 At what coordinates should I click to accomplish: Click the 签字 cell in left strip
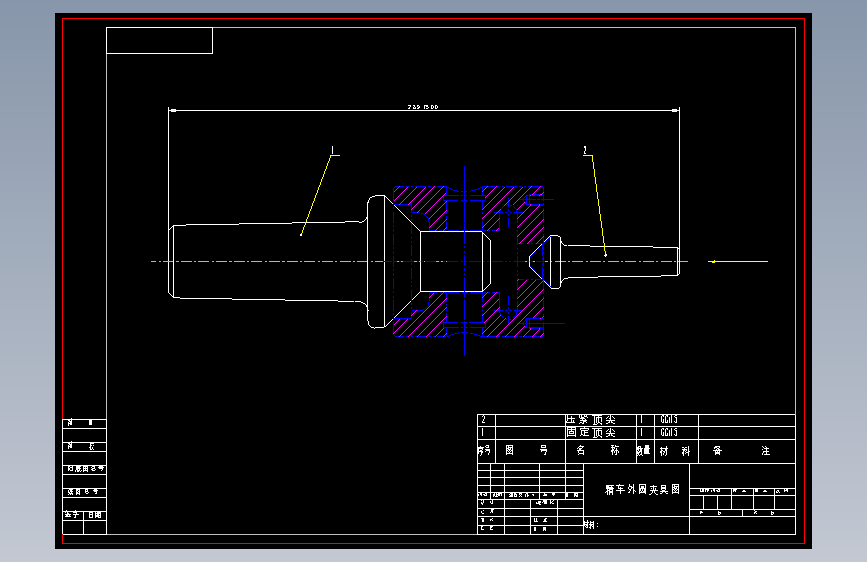(x=72, y=515)
